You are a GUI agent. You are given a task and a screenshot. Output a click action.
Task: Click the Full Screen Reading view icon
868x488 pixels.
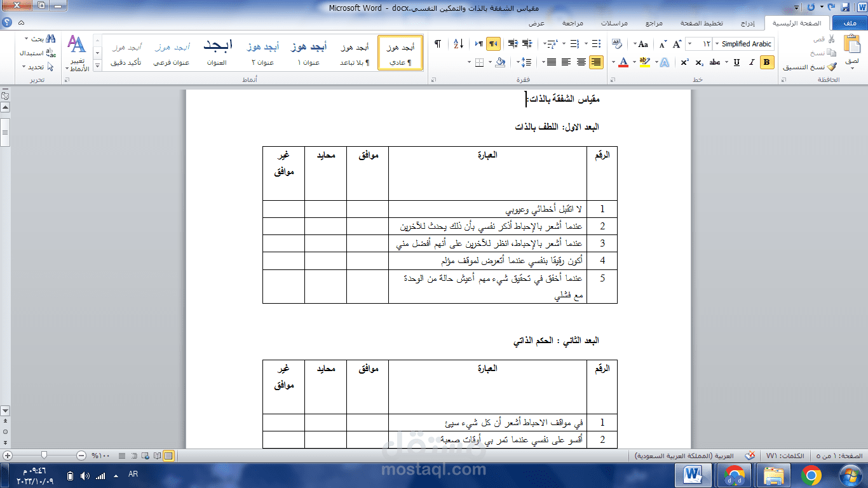[158, 455]
